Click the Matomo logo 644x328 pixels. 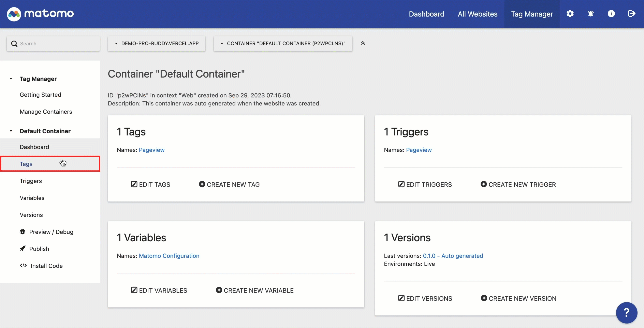pos(40,14)
